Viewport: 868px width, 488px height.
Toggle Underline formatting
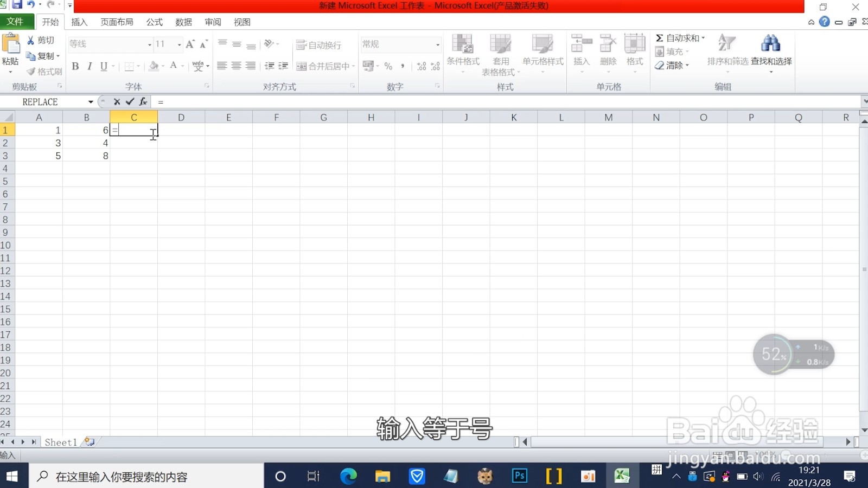coord(104,66)
